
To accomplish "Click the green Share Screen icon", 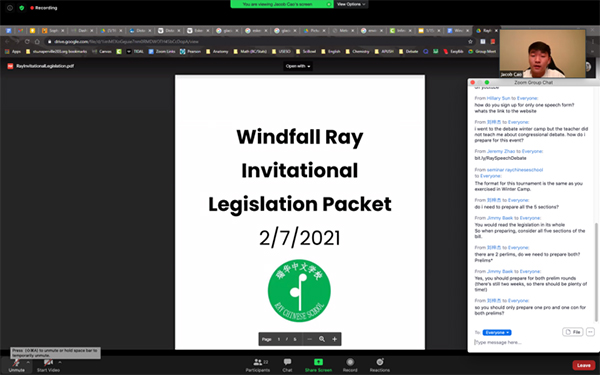I will [318, 362].
